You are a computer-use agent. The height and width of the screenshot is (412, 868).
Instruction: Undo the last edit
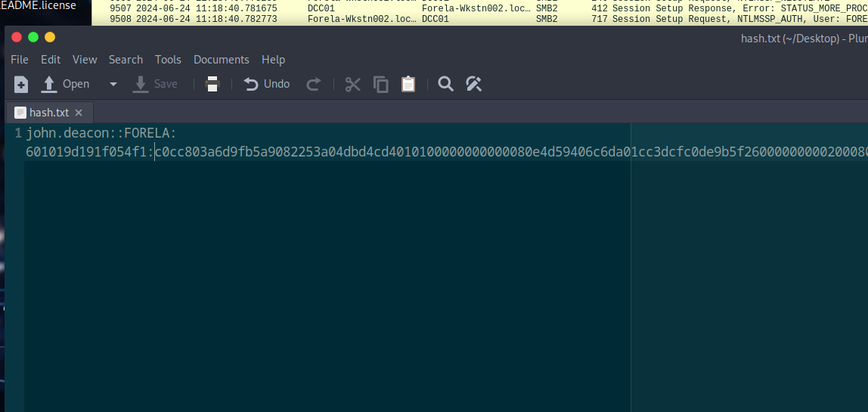tap(267, 84)
